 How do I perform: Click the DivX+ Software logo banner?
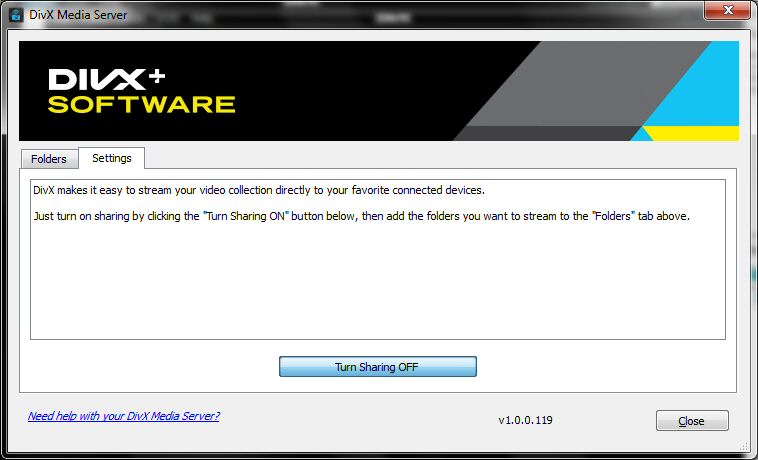[379, 91]
